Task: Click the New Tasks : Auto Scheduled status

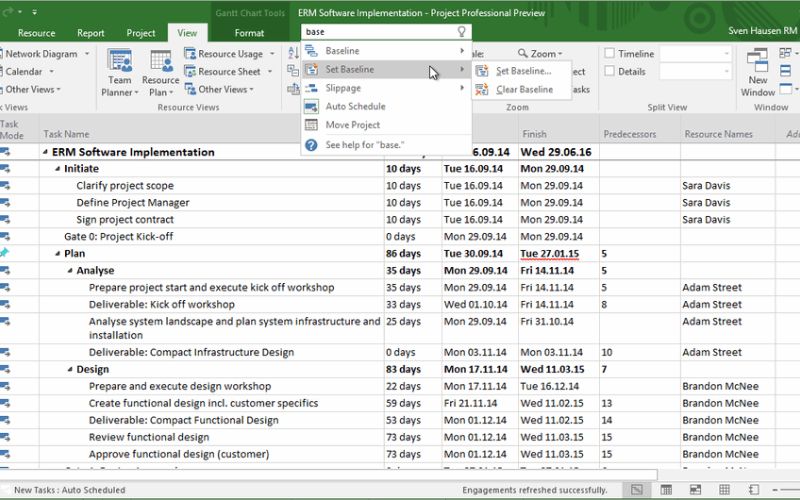Action: 69,490
